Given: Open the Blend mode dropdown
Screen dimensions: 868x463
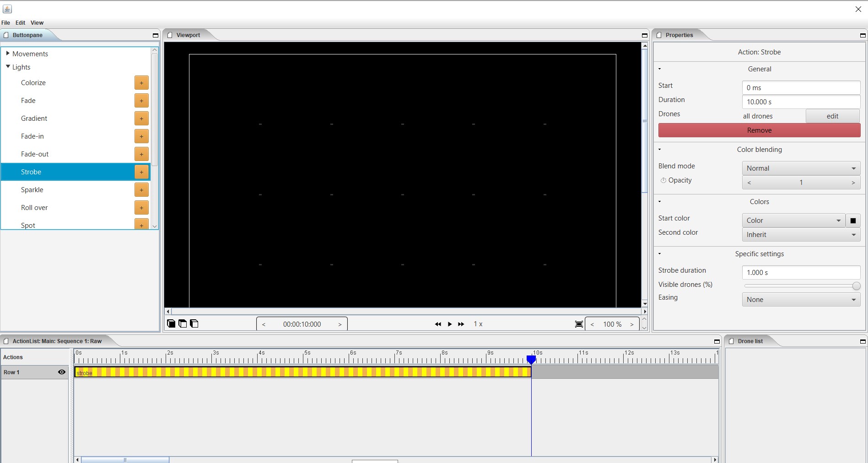Looking at the screenshot, I should pos(801,168).
